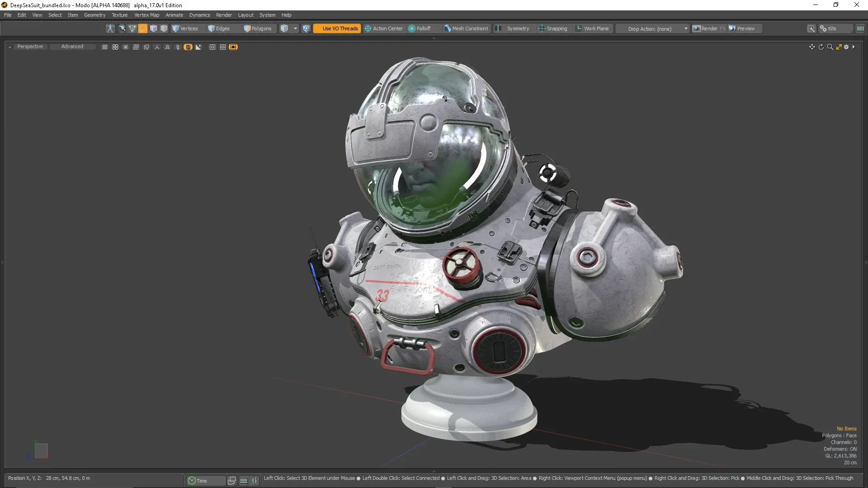Click the Position X, Y, Z readout
The width and height of the screenshot is (868, 488).
tap(49, 478)
